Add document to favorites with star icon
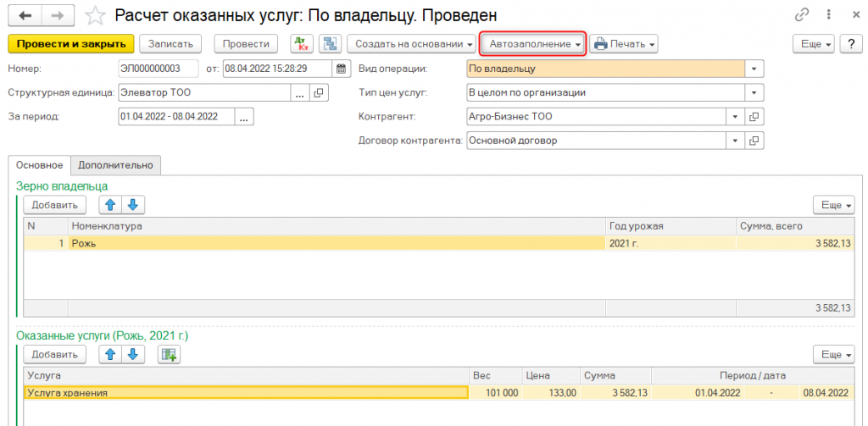Image resolution: width=868 pixels, height=426 pixels. pos(97,15)
